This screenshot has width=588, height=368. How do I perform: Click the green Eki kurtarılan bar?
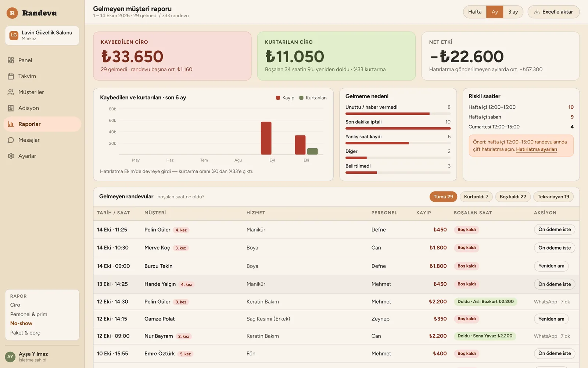pos(312,151)
